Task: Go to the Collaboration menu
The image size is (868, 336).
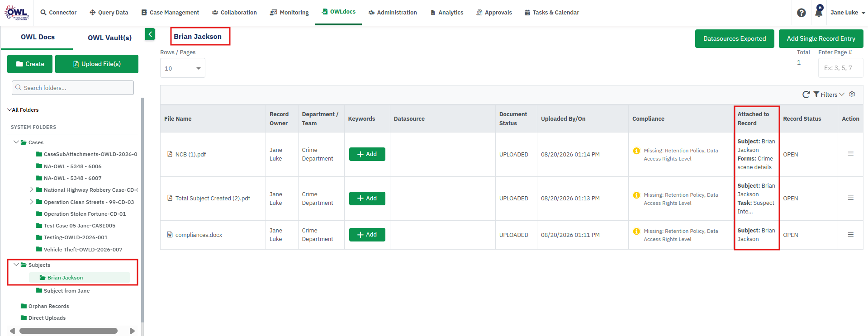Action: [x=234, y=13]
